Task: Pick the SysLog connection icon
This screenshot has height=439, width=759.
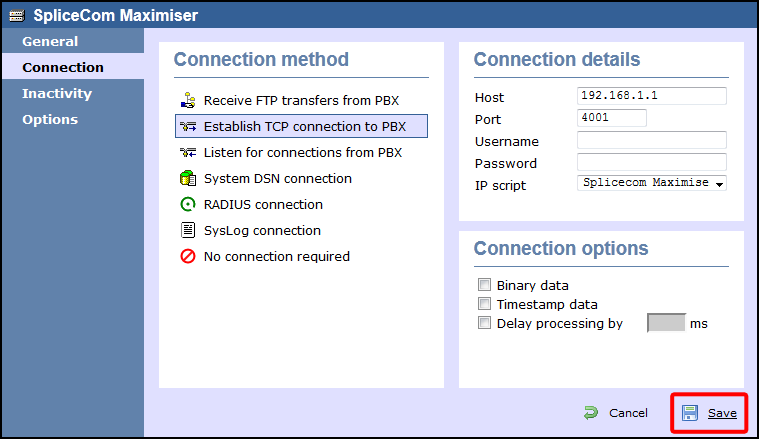Action: pos(187,231)
